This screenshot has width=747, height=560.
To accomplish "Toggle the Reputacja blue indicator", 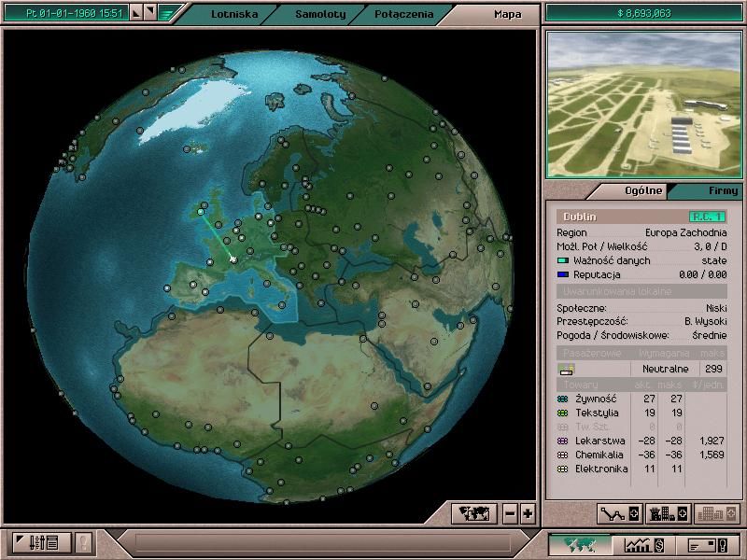I will point(562,275).
